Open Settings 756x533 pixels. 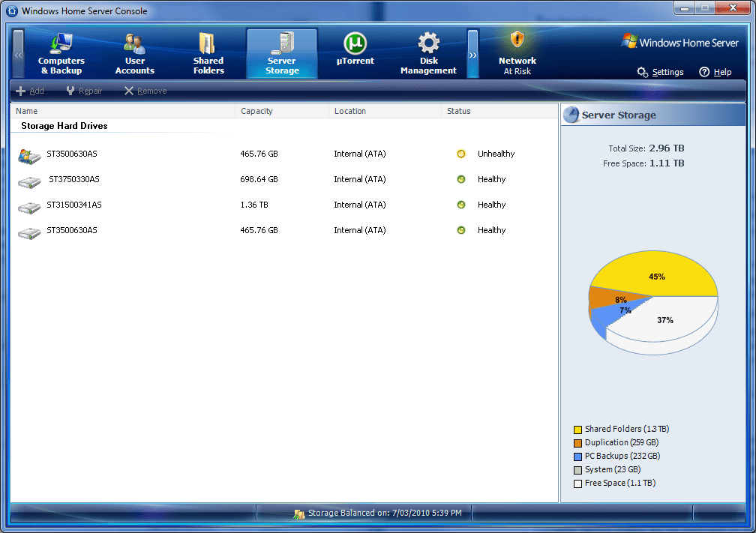point(660,72)
